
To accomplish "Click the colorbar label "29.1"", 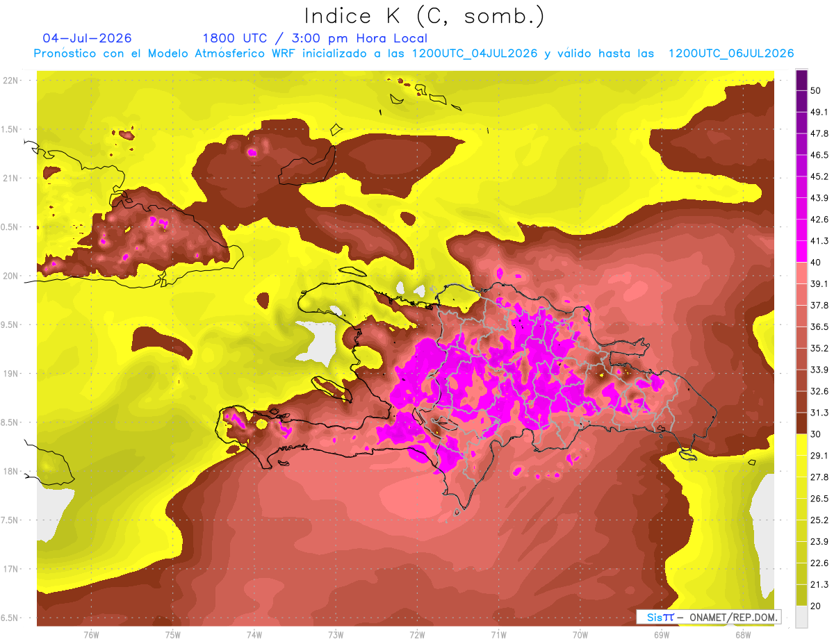I will click(x=819, y=456).
